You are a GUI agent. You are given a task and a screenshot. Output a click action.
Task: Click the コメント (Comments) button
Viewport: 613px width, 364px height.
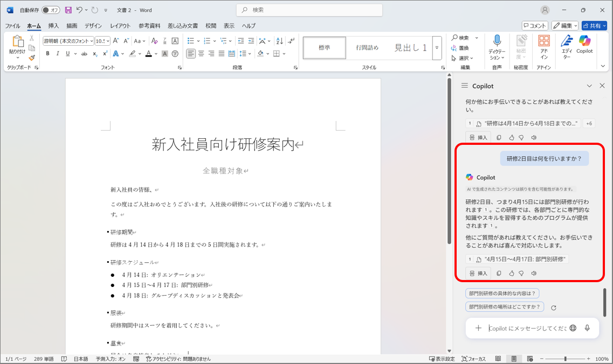(x=535, y=26)
